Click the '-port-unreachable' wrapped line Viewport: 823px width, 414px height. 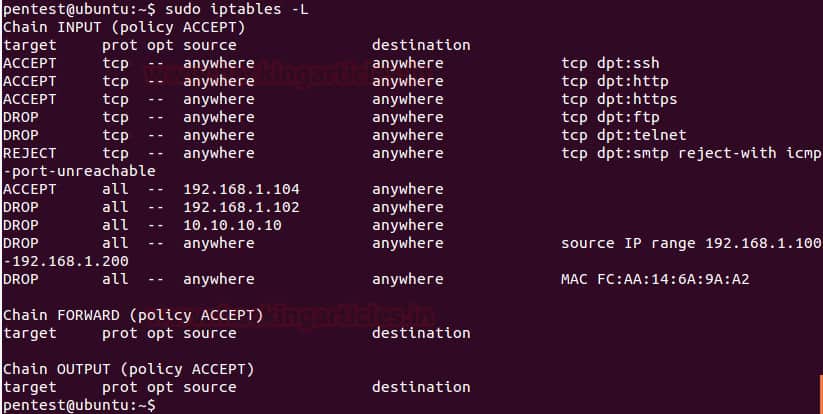tap(79, 171)
